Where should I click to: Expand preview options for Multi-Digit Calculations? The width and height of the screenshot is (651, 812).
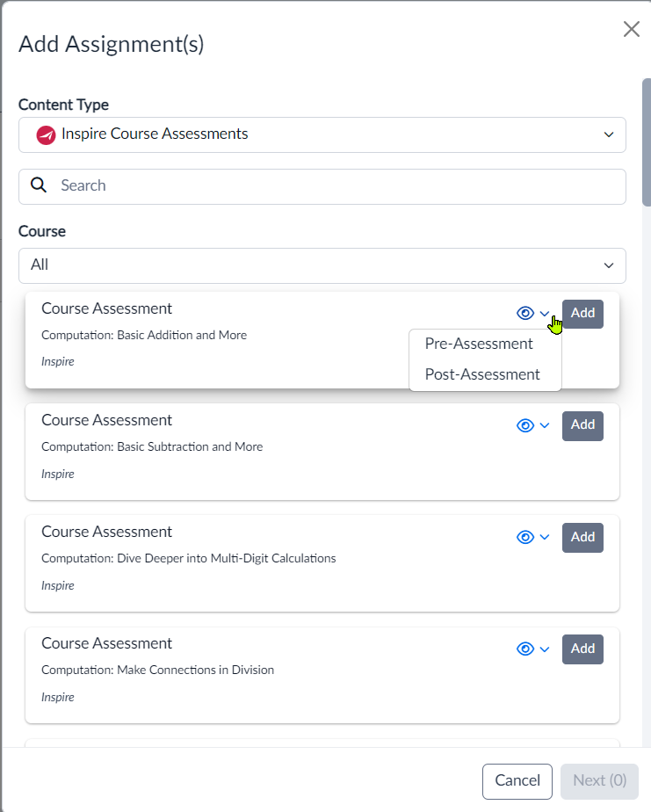(x=545, y=537)
